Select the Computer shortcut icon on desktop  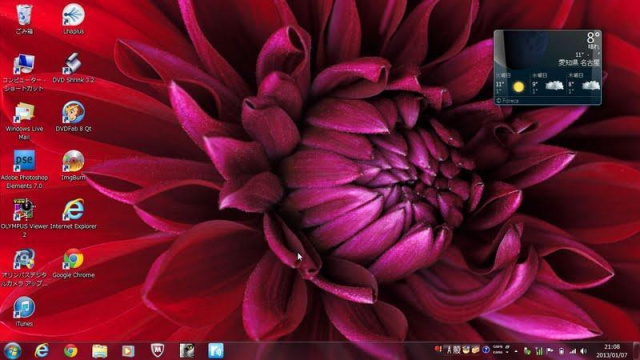(24, 72)
